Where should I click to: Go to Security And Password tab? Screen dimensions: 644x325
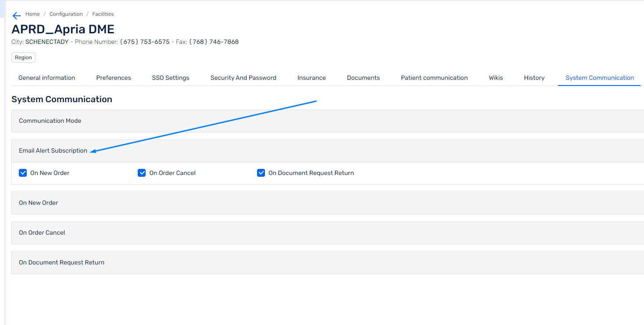tap(243, 78)
